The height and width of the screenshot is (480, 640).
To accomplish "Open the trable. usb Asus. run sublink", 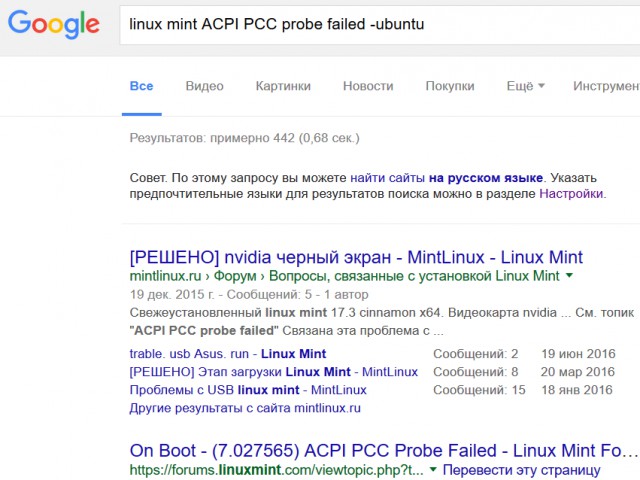I will coord(228,353).
